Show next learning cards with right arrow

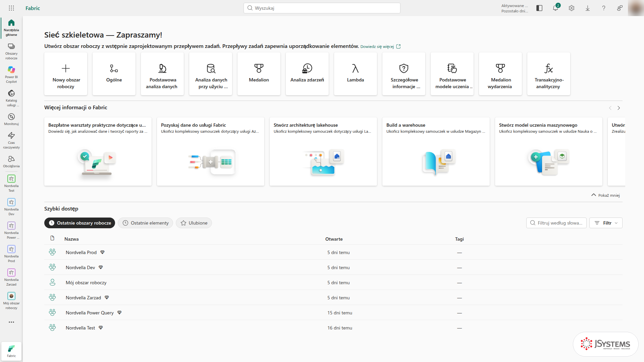pos(619,108)
